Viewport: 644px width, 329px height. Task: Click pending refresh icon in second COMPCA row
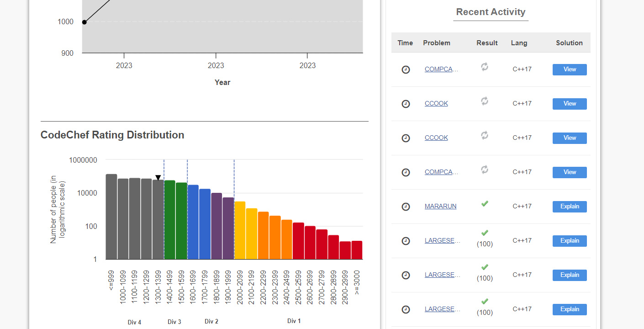[485, 170]
